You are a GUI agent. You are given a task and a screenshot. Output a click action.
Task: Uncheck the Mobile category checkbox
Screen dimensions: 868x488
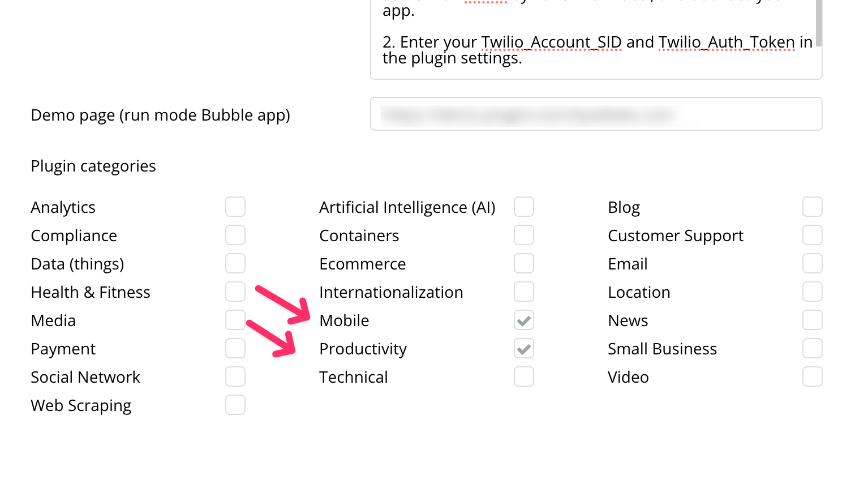524,320
